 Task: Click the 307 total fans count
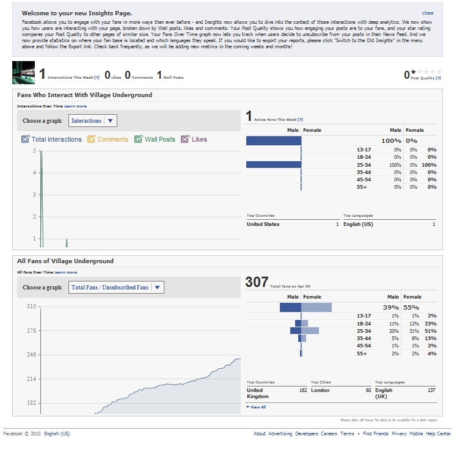click(x=257, y=282)
